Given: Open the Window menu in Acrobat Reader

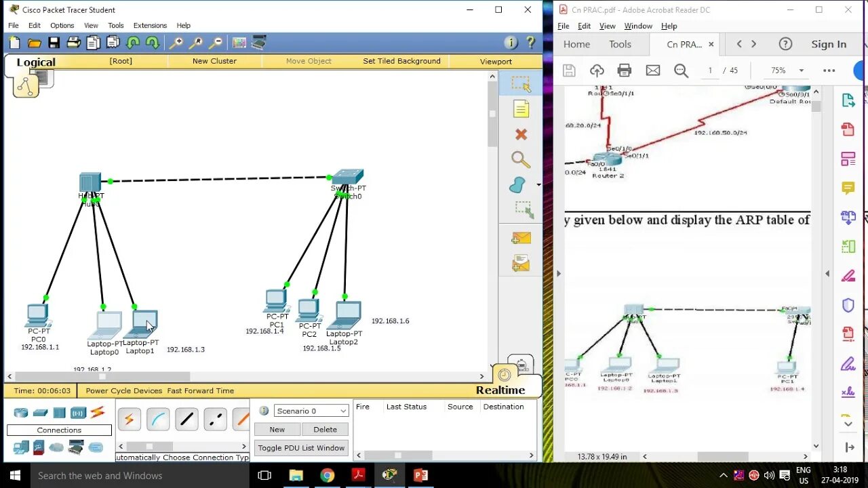Looking at the screenshot, I should pos(637,26).
